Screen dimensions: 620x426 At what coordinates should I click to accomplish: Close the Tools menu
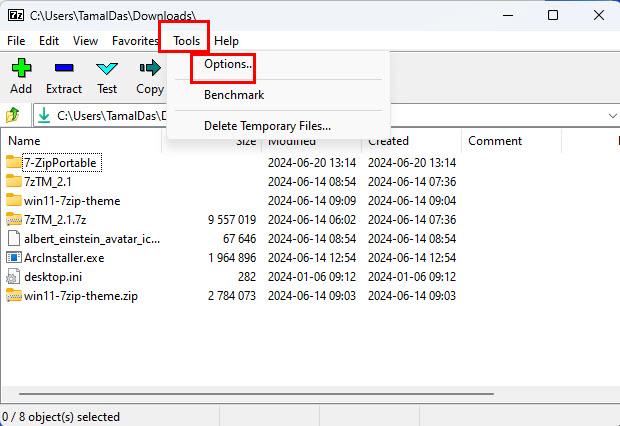[186, 41]
